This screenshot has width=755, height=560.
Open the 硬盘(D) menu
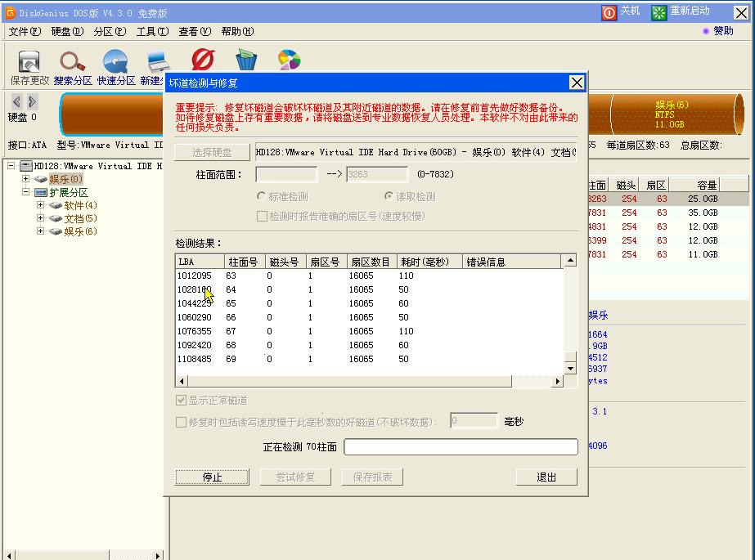67,31
